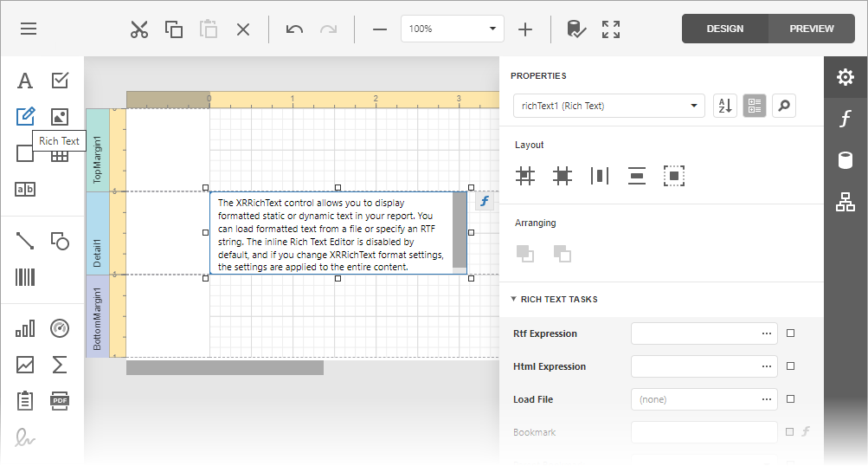
Task: Select the PDF Content control
Action: tap(60, 401)
